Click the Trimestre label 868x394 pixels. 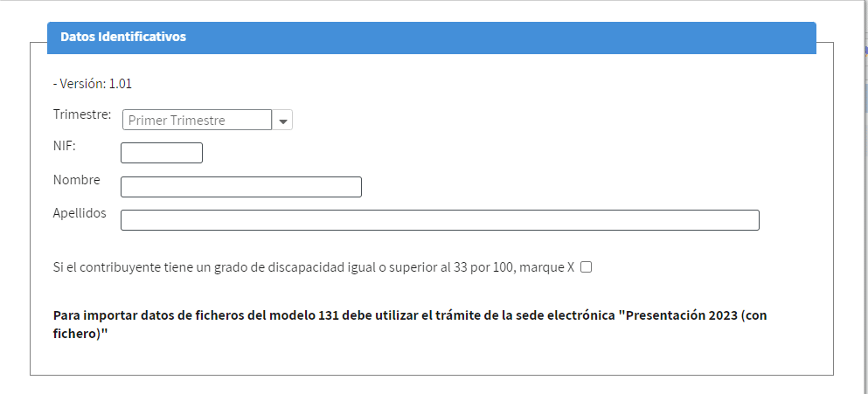(x=82, y=114)
